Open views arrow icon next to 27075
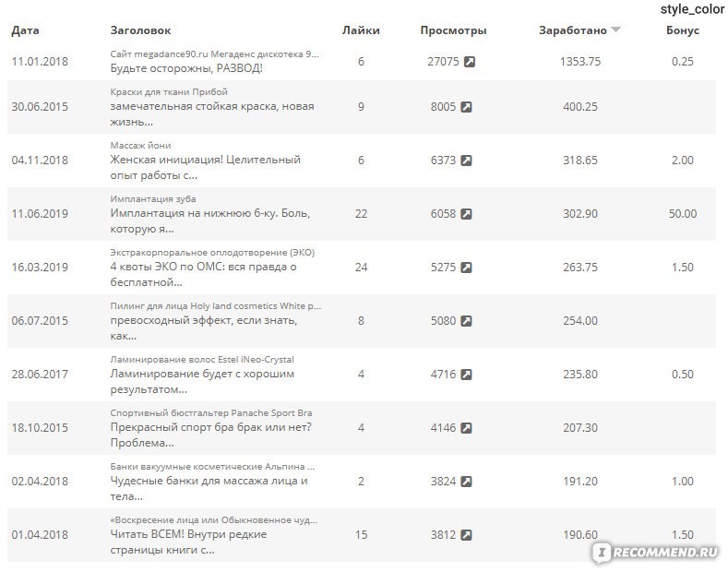 point(470,62)
